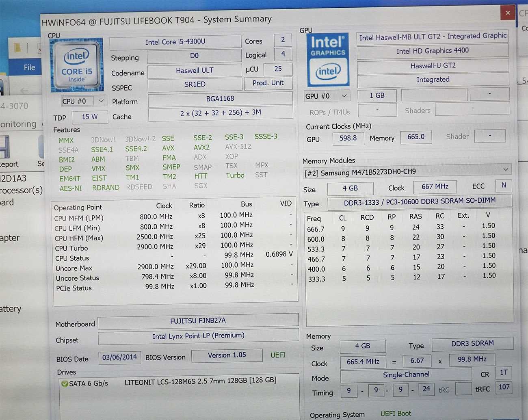Screen dimensions: 528x420
Task: Click the Intel Graphics logo
Action: pyautogui.click(x=328, y=60)
